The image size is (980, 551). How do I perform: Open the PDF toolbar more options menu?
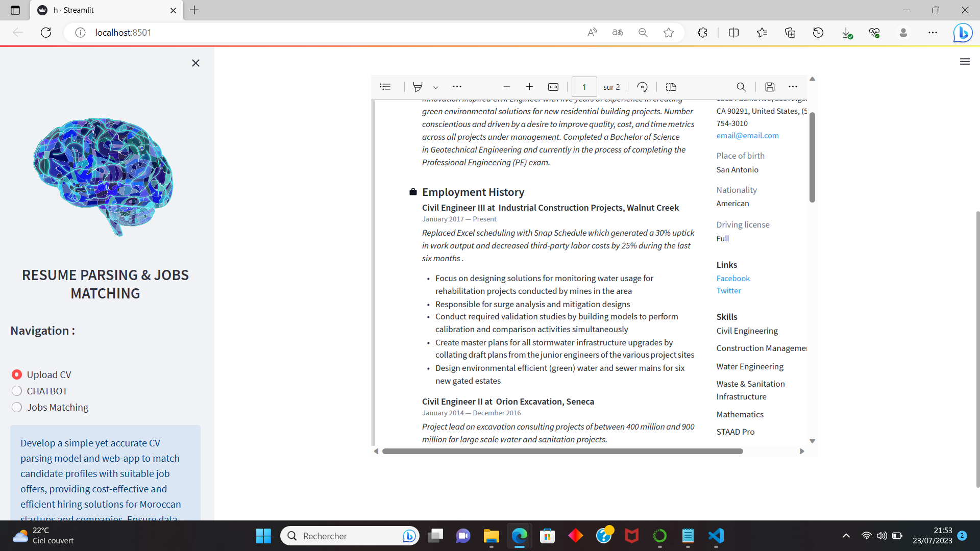coord(457,87)
